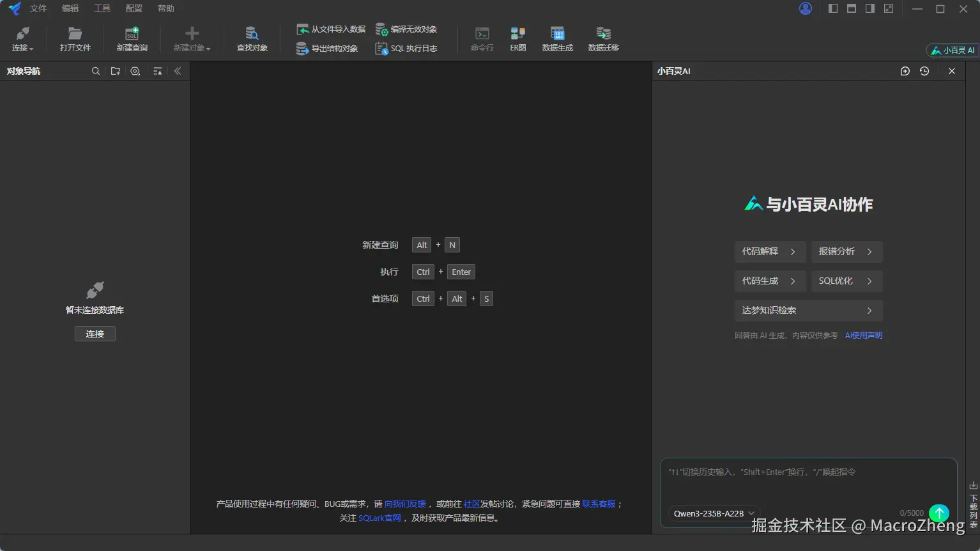Screen dimensions: 980x551
Task: Click the SQLark logo in title bar
Action: click(14, 8)
